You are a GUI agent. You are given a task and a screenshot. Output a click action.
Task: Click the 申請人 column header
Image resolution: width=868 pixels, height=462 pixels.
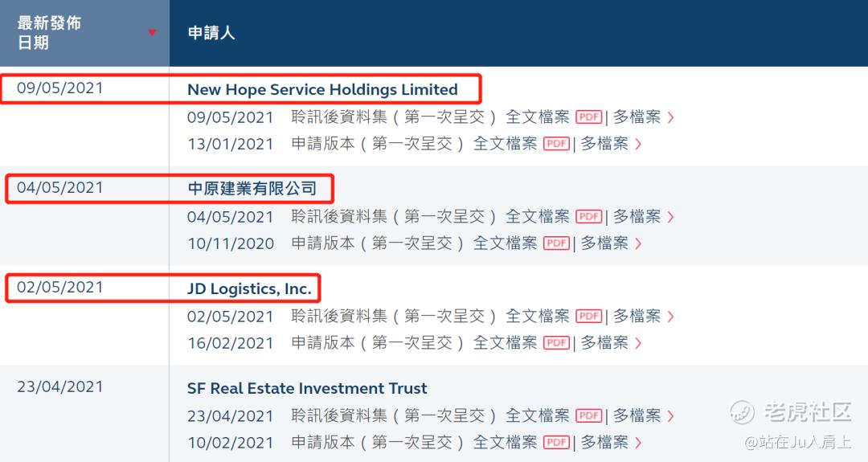[211, 33]
